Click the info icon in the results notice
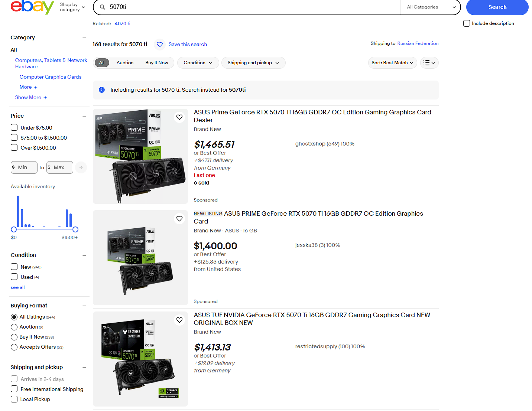The width and height of the screenshot is (532, 411). click(102, 90)
